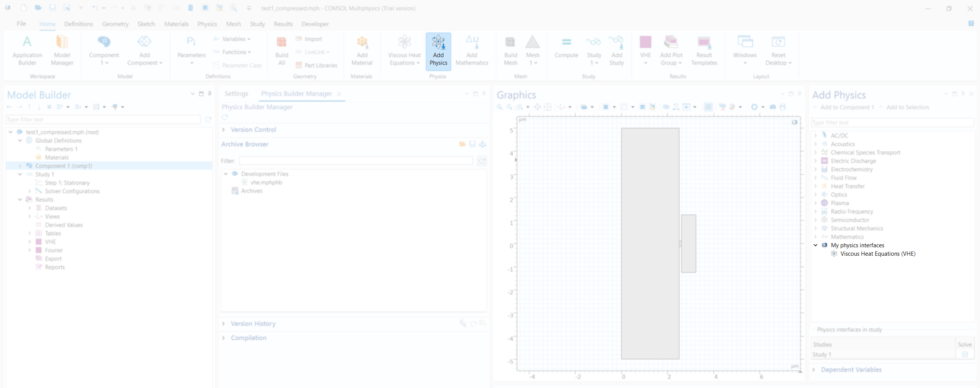
Task: Select Step 1: Stationary node
Action: pyautogui.click(x=67, y=183)
